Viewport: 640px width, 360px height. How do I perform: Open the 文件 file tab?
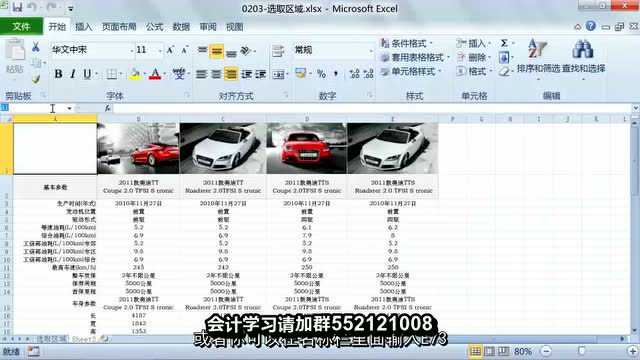click(21, 27)
